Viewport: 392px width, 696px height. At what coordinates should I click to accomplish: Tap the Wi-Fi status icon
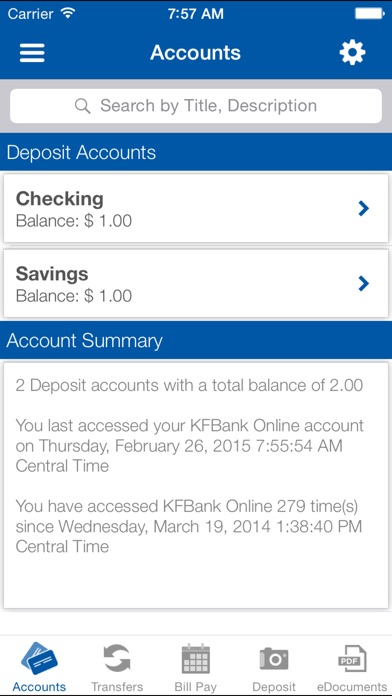coord(68,13)
